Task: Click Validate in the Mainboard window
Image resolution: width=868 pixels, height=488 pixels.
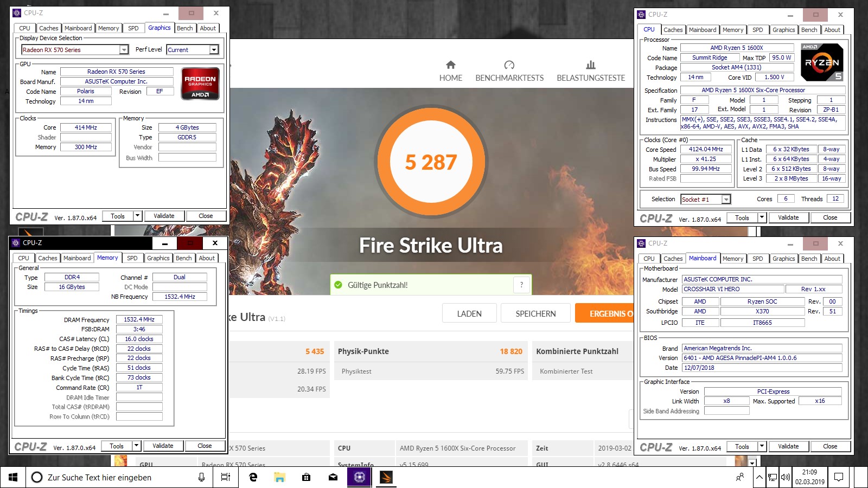Action: (x=788, y=446)
